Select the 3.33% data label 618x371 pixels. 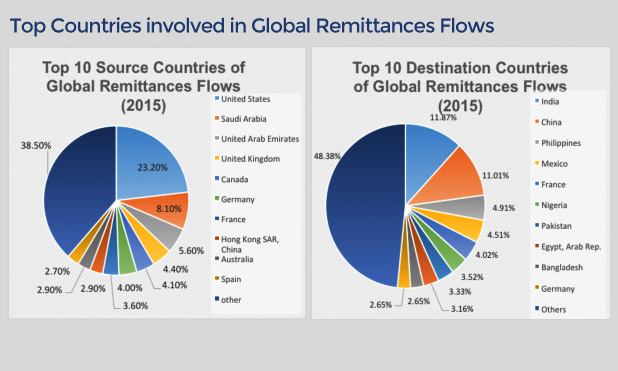click(x=460, y=292)
